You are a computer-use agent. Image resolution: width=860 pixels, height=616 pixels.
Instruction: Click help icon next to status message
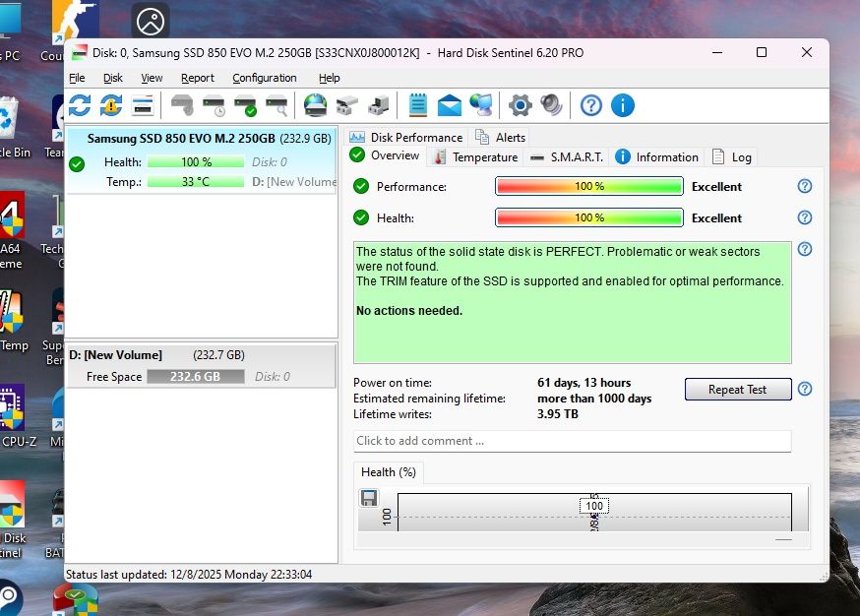click(x=805, y=249)
